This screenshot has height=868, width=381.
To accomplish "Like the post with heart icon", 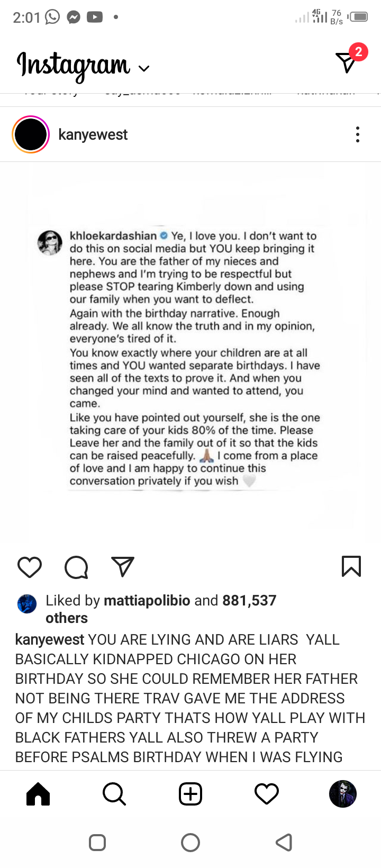I will [x=30, y=567].
